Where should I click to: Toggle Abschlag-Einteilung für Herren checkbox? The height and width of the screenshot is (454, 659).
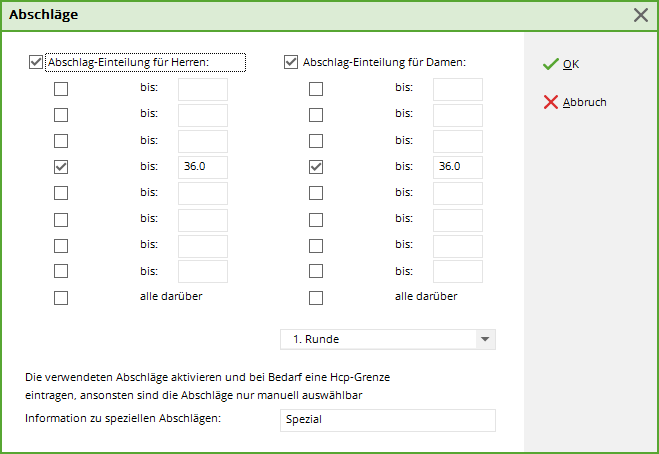[37, 62]
